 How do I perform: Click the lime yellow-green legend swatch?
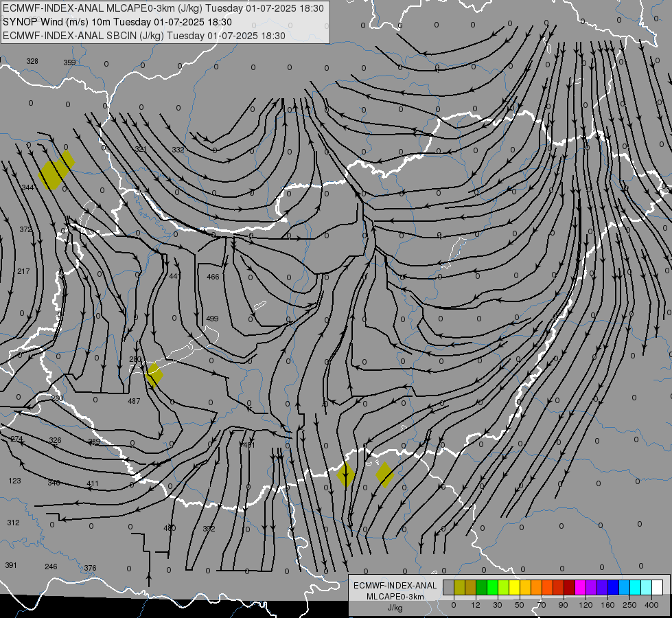[504, 587]
